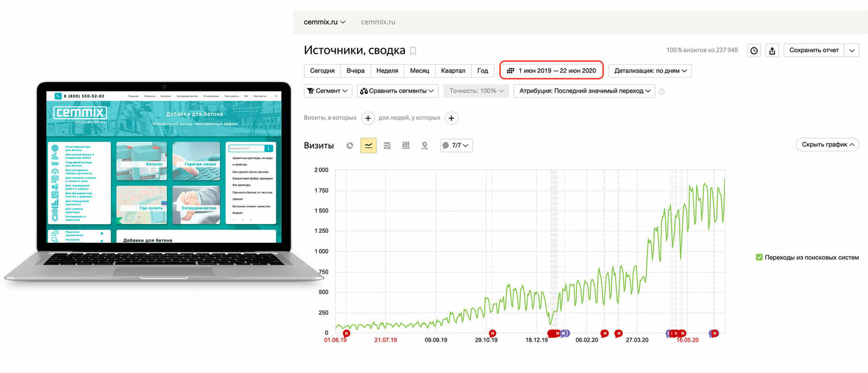This screenshot has width=868, height=373.
Task: Click the Для повышения прочности chart icon
Action: click(55, 203)
